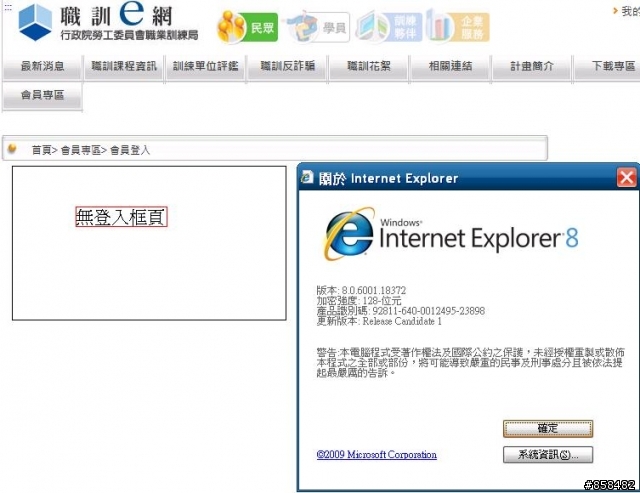This screenshot has width=640, height=493.
Task: Open the 相關連結 menu
Action: [x=451, y=67]
